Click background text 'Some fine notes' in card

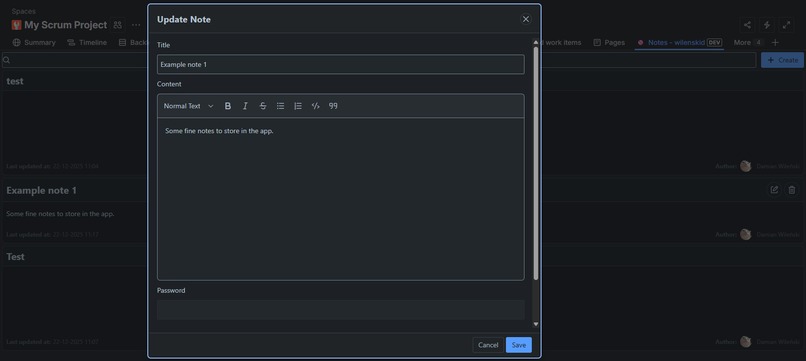[x=60, y=213]
